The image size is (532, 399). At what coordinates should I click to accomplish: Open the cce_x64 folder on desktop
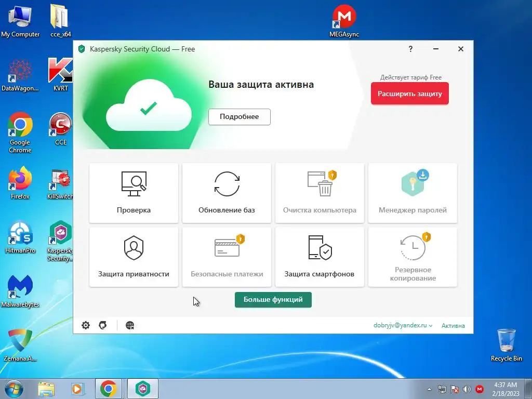click(60, 21)
